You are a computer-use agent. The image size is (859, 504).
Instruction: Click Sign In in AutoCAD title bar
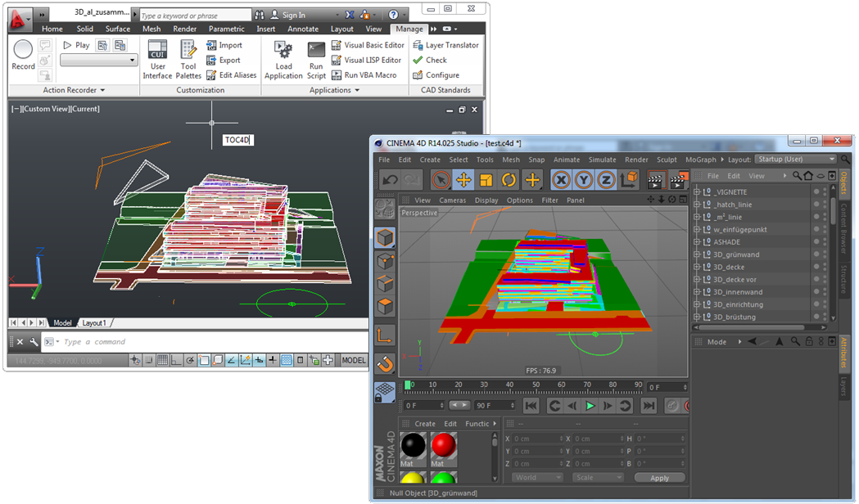tap(288, 15)
